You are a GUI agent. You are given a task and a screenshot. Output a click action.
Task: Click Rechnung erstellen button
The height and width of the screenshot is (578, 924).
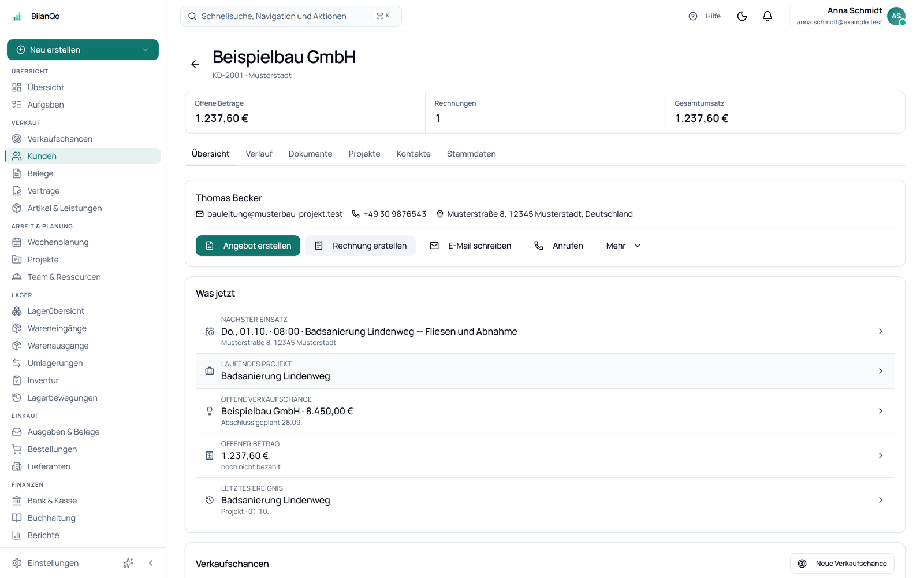[x=360, y=246]
